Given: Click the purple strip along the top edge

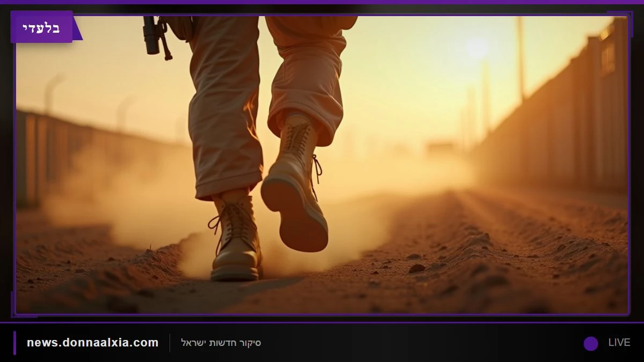Looking at the screenshot, I should tap(322, 2).
